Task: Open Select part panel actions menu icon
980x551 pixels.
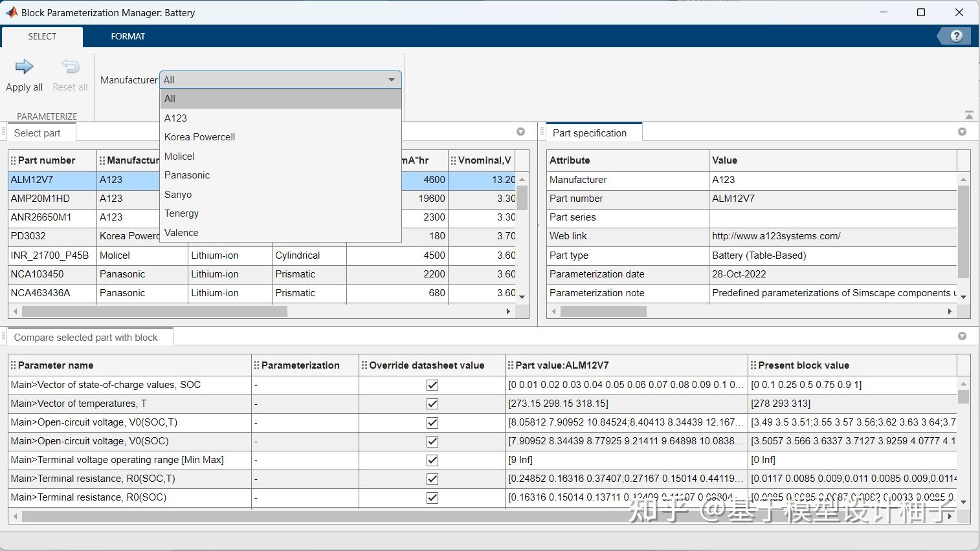Action: pos(520,132)
